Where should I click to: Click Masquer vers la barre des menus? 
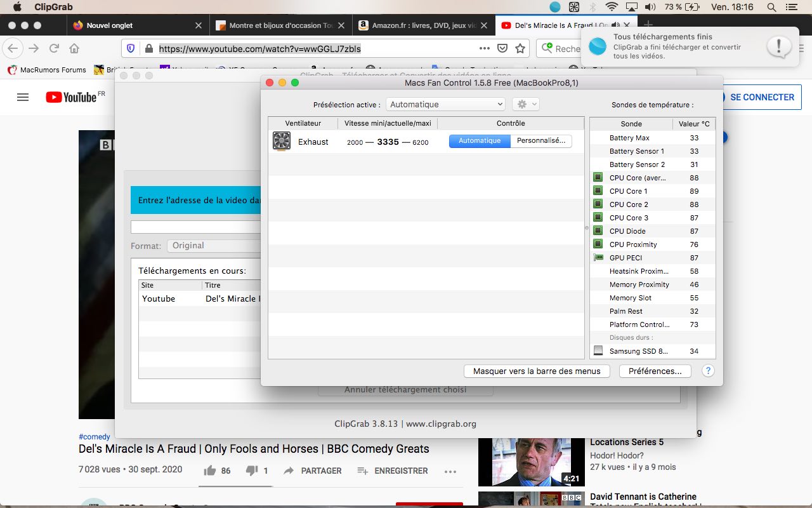pyautogui.click(x=537, y=371)
